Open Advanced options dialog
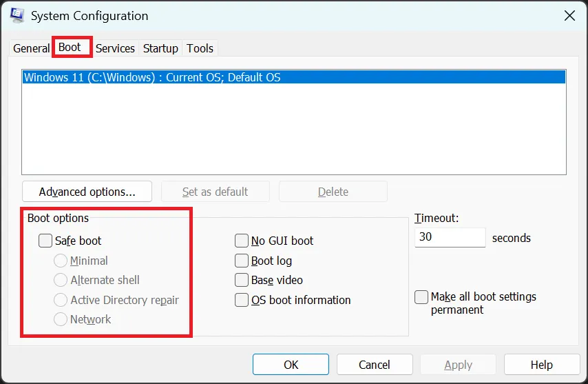The height and width of the screenshot is (384, 588). tap(87, 192)
